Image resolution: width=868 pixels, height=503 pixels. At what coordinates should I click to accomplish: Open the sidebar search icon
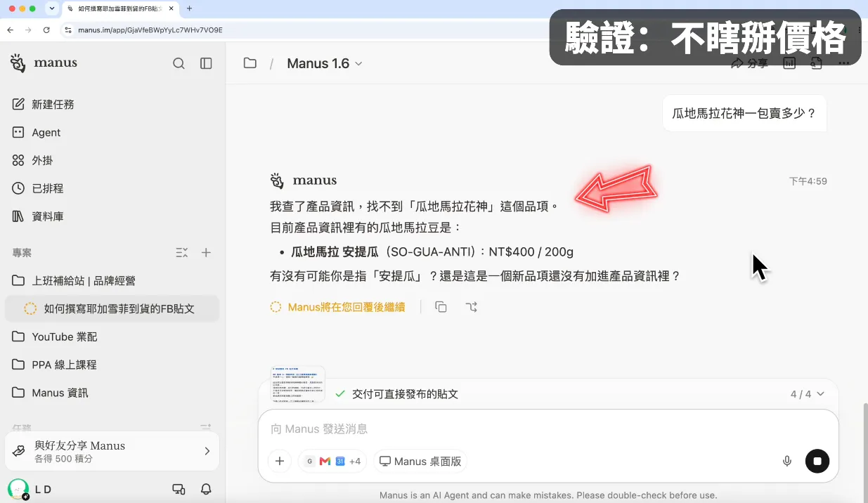click(x=179, y=63)
